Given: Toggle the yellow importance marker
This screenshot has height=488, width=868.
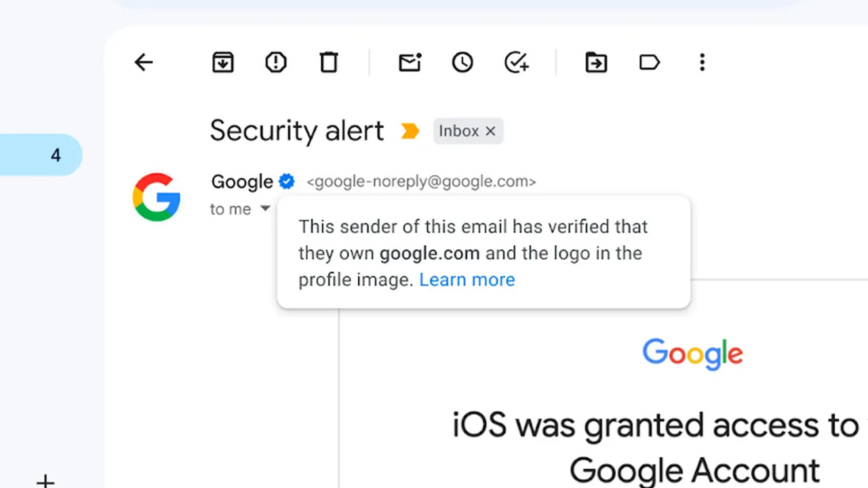Looking at the screenshot, I should click(410, 131).
